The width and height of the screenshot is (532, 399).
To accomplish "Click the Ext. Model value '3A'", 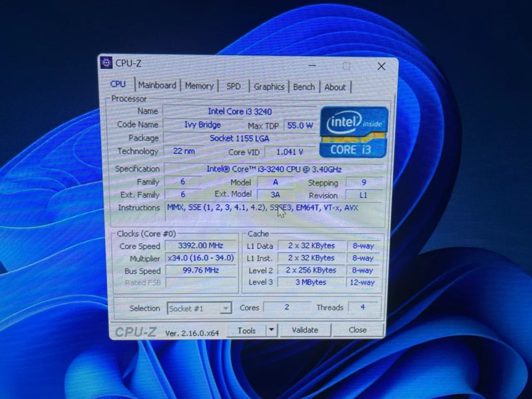I will [275, 195].
